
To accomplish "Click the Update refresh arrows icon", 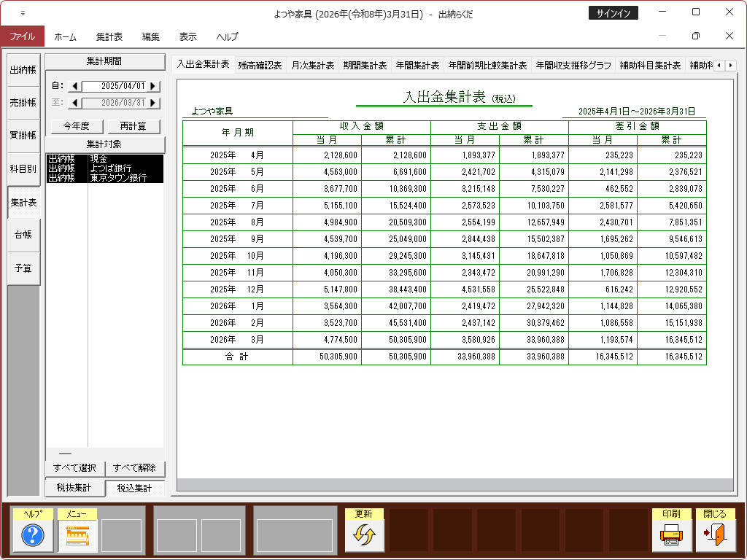I will coord(364,536).
